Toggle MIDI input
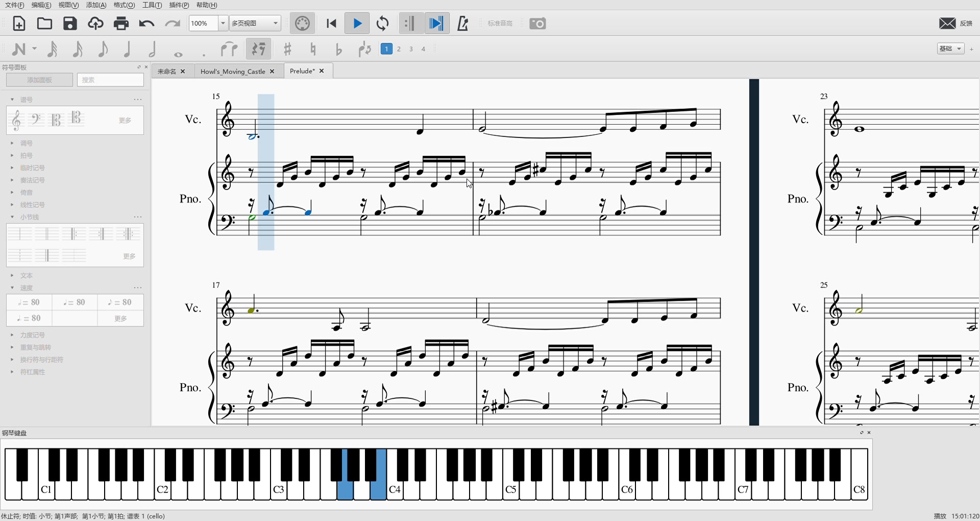Image resolution: width=980 pixels, height=521 pixels. 302,23
